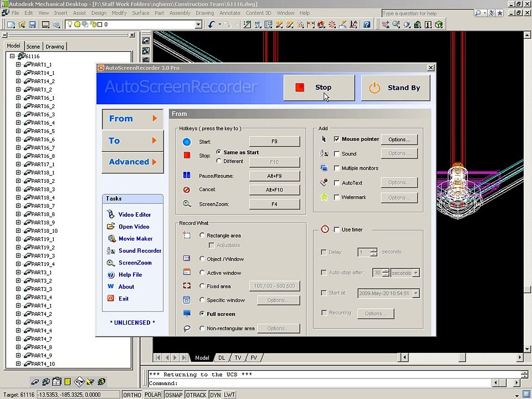Click the blue Start hotkey circle icon

tap(187, 141)
